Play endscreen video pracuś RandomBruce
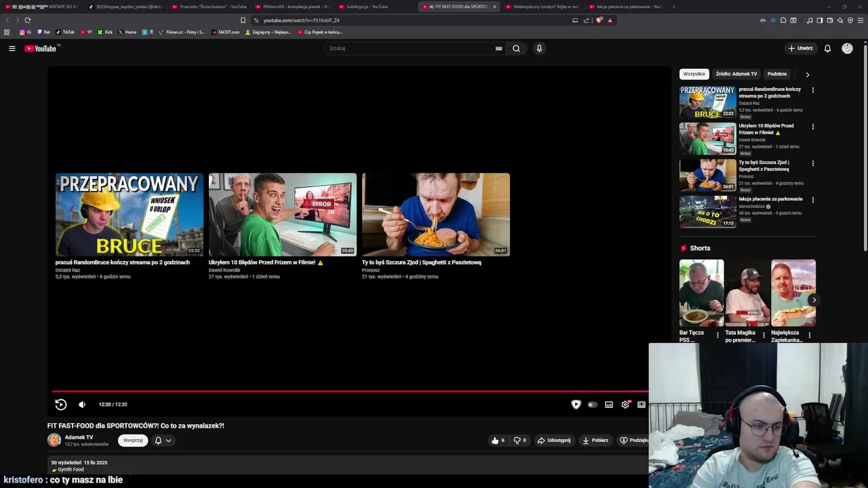The height and width of the screenshot is (488, 868). (129, 214)
